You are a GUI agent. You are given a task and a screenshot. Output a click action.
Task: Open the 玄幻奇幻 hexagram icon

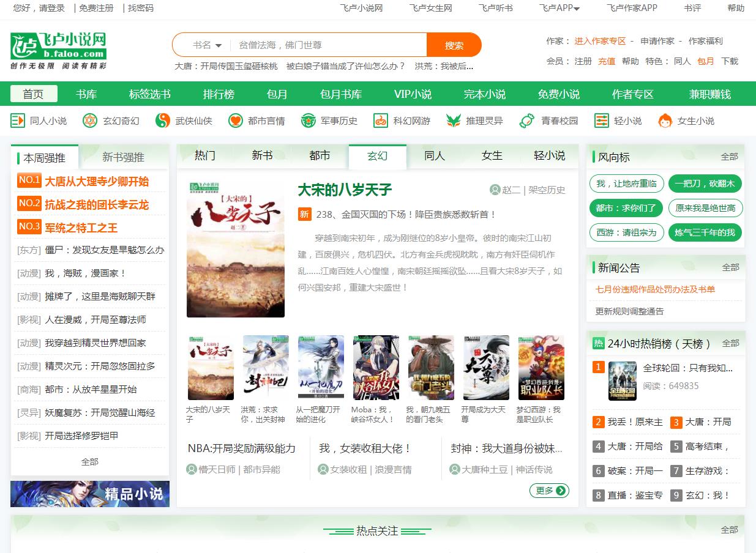(x=90, y=121)
